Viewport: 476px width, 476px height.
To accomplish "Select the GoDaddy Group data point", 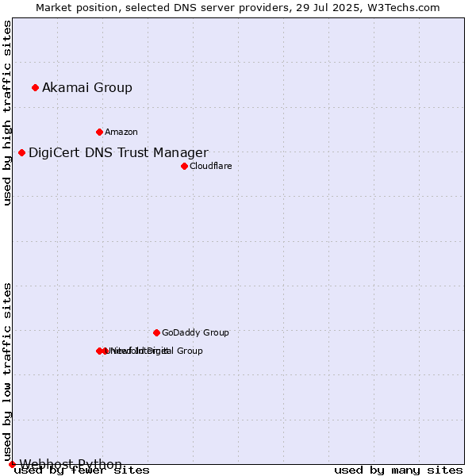I will click(156, 332).
